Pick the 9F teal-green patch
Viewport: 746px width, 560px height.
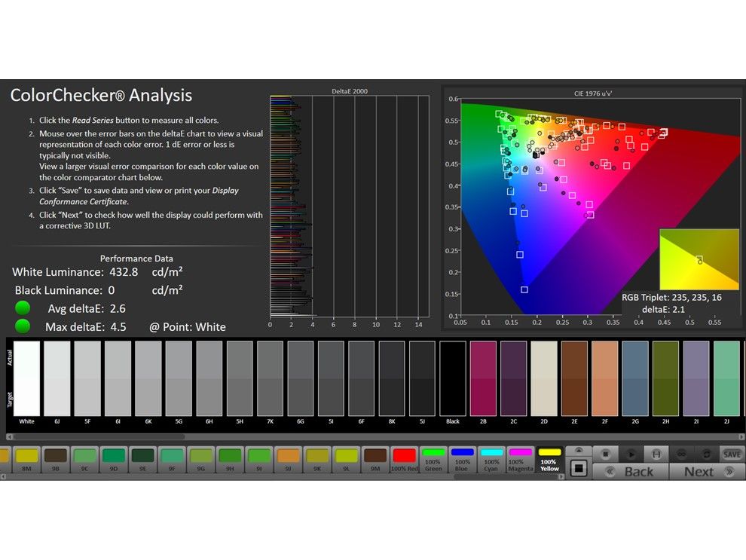tap(173, 460)
